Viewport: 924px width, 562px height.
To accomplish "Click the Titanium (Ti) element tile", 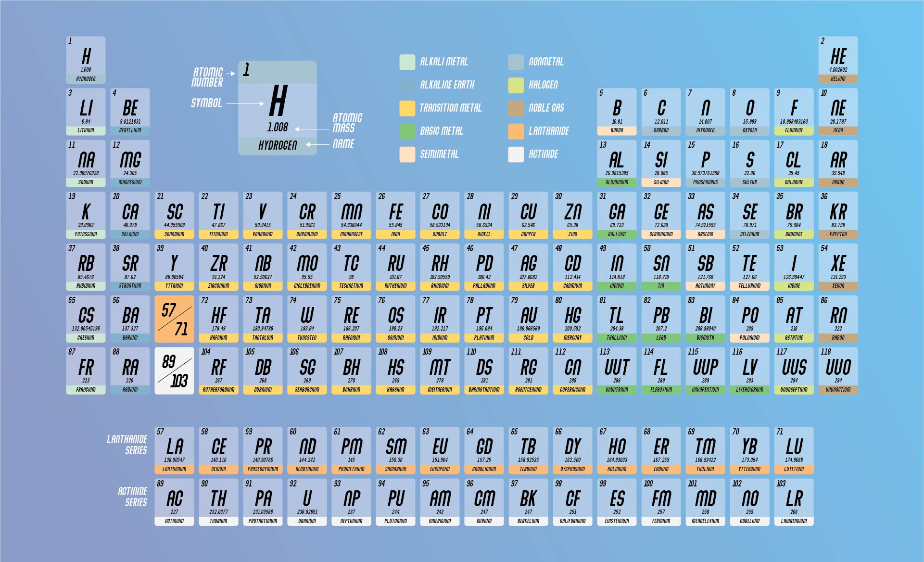I will click(x=219, y=216).
